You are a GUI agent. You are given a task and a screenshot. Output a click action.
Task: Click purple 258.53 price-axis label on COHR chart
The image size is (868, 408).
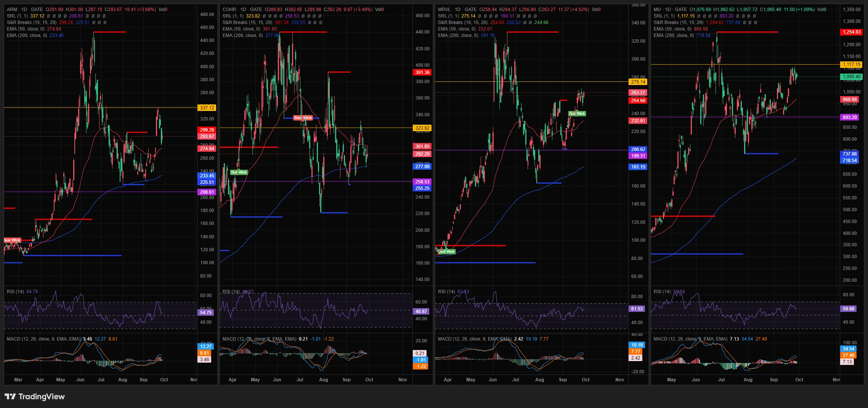coord(422,182)
